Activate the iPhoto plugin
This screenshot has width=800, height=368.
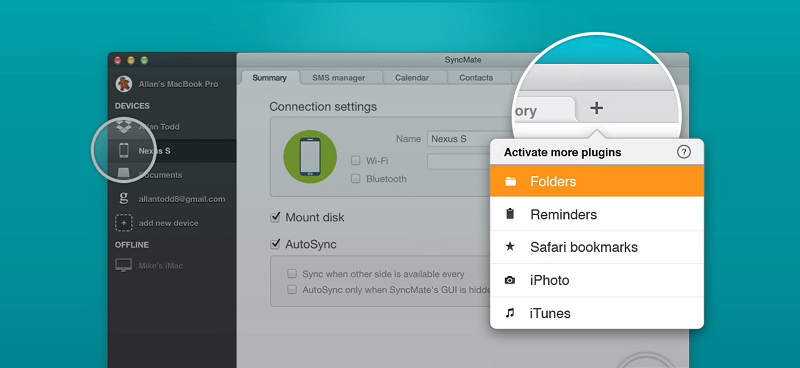click(597, 280)
